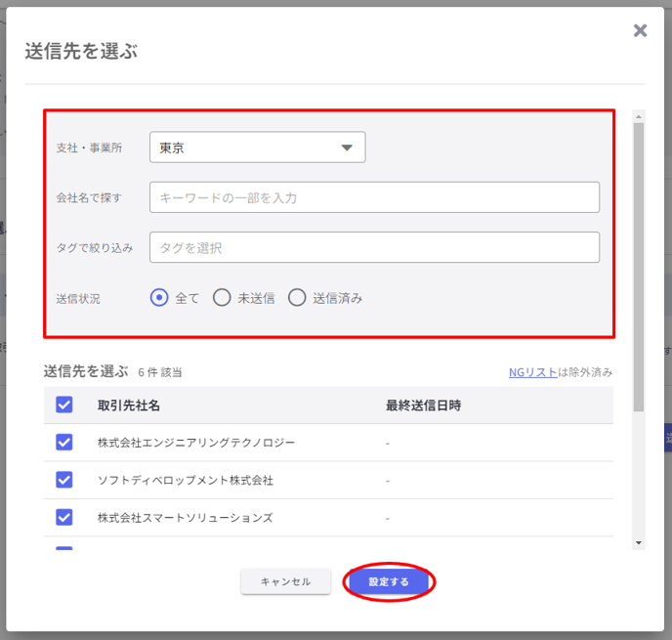The height and width of the screenshot is (640, 672).
Task: Click the タグを選択 tag filter field
Action: [x=374, y=247]
